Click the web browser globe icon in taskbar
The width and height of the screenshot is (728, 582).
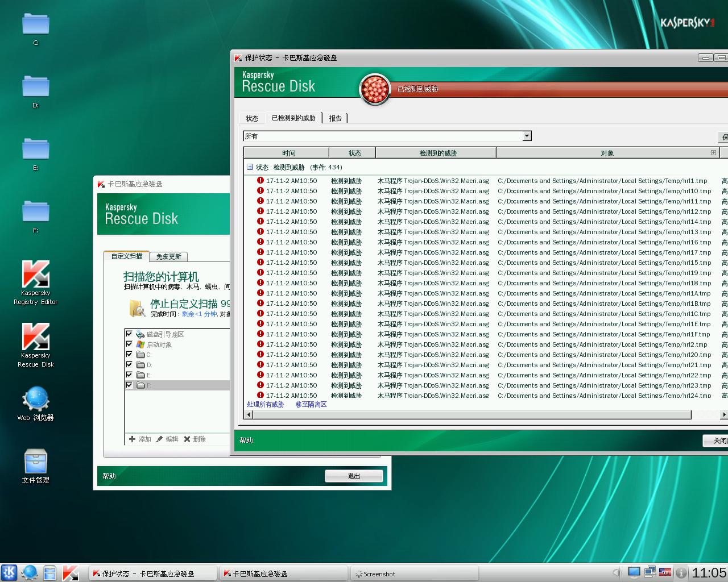click(x=30, y=573)
